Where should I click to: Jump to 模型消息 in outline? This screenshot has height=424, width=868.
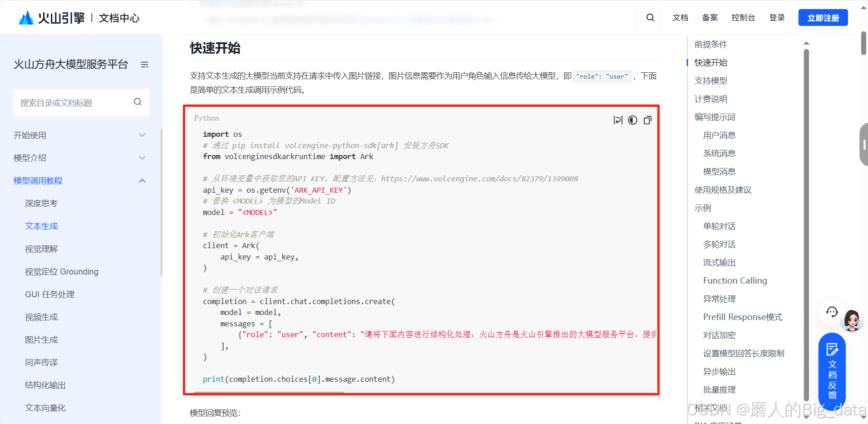click(719, 172)
